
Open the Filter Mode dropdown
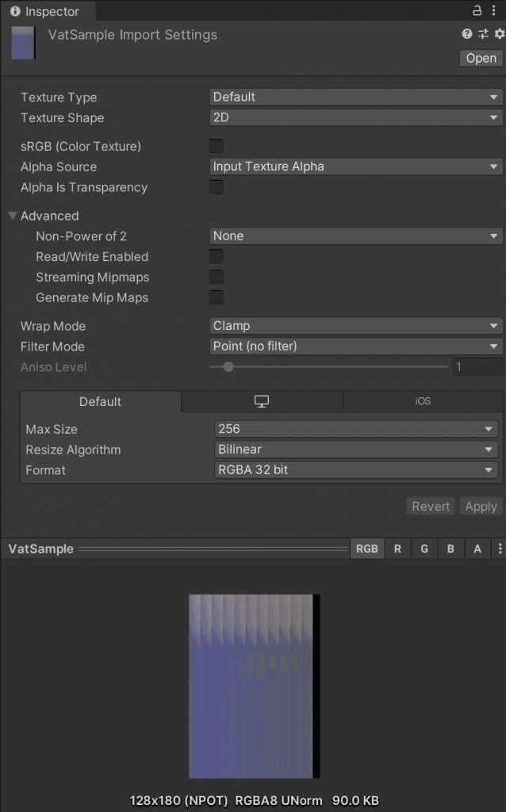pyautogui.click(x=356, y=347)
